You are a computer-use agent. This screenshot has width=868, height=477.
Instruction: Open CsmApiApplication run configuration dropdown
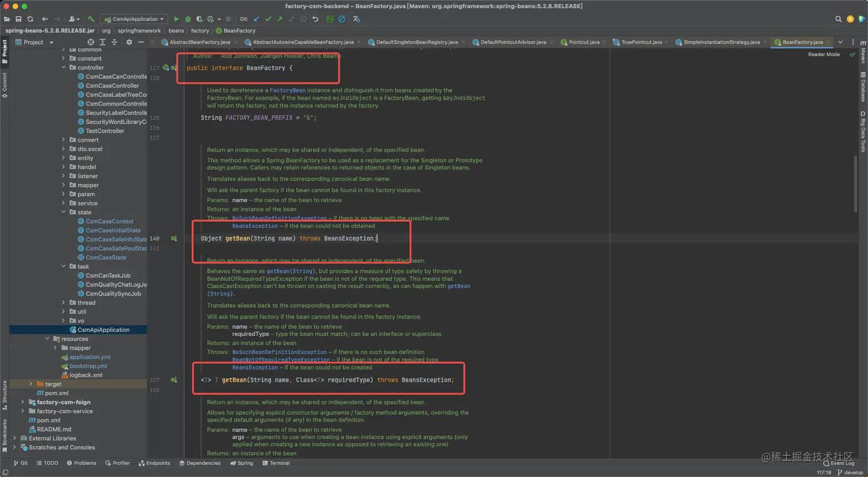click(x=134, y=19)
